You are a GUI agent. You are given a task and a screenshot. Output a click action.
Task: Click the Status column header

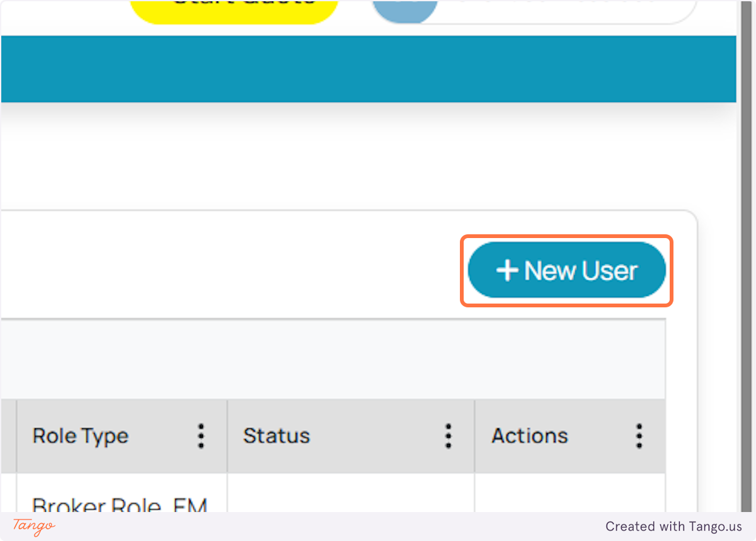[x=277, y=436]
